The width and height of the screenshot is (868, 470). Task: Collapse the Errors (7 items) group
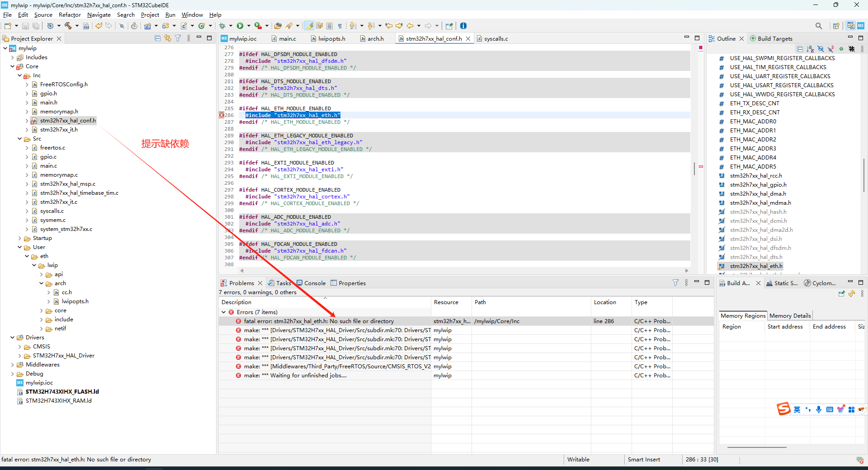point(224,312)
